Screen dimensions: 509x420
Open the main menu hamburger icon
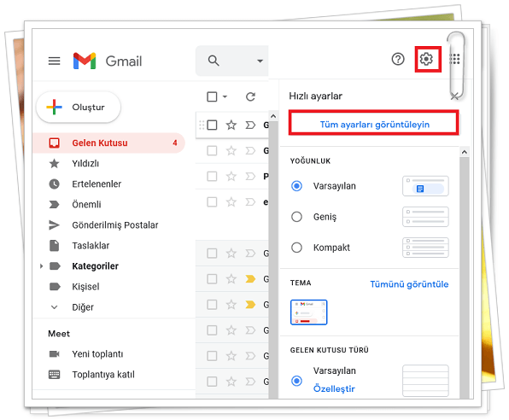pyautogui.click(x=54, y=61)
